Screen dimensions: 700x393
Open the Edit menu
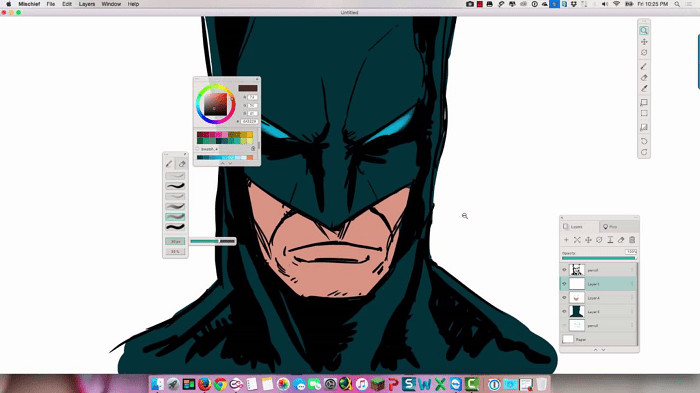tap(67, 4)
